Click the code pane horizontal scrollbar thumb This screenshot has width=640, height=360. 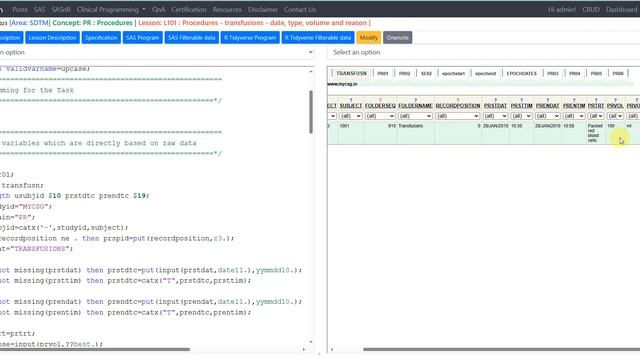click(95, 349)
